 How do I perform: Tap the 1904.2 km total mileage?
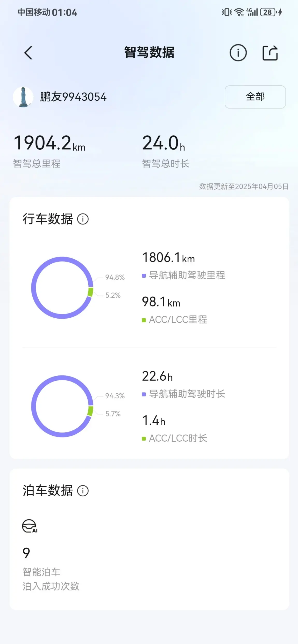pyautogui.click(x=49, y=143)
